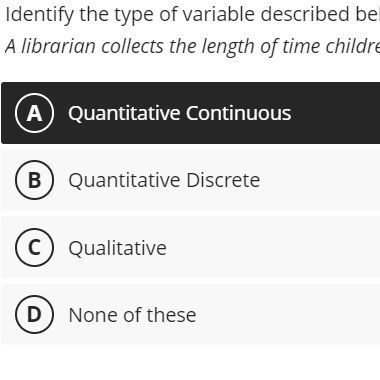Click the word 'librarian' in italic text

point(59,46)
